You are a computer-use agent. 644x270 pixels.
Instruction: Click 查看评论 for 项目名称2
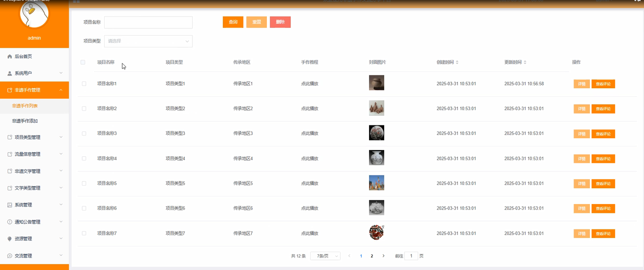(603, 109)
